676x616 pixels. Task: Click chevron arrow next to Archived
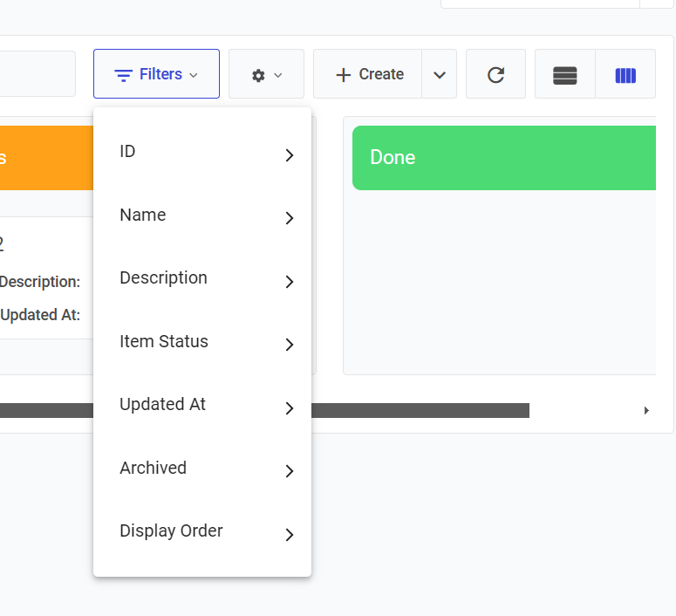coord(290,472)
